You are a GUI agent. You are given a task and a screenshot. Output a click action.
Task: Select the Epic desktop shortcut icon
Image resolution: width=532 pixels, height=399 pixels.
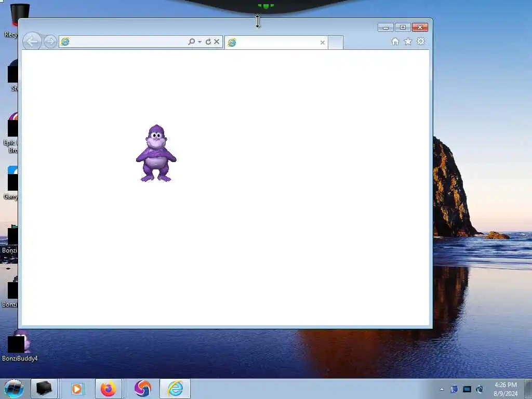[11, 132]
